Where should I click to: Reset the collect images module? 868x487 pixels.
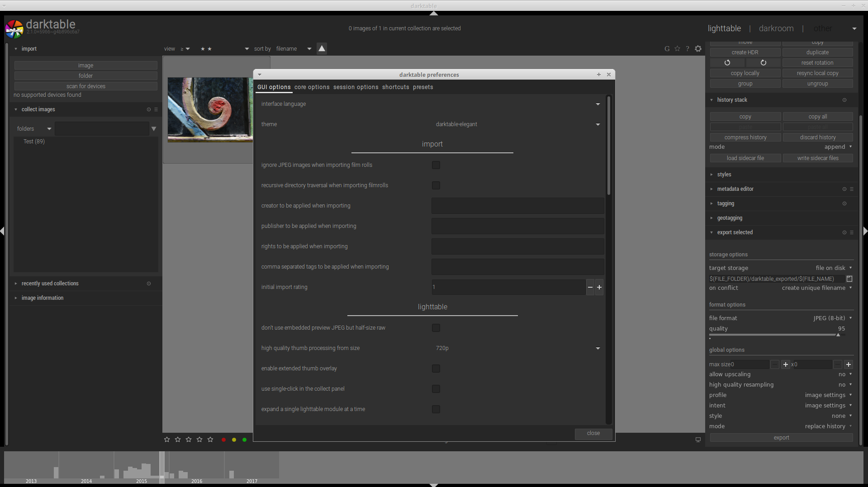click(149, 109)
